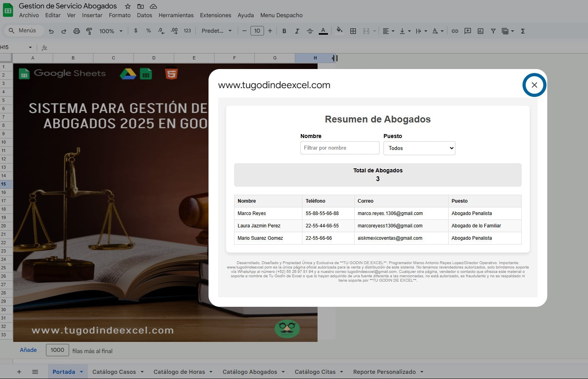Open the all sheets list icon

(x=35, y=372)
